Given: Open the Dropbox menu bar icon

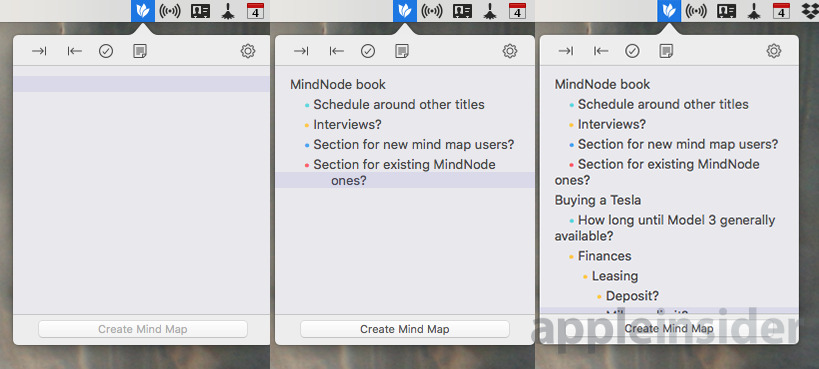Looking at the screenshot, I should pyautogui.click(x=810, y=11).
